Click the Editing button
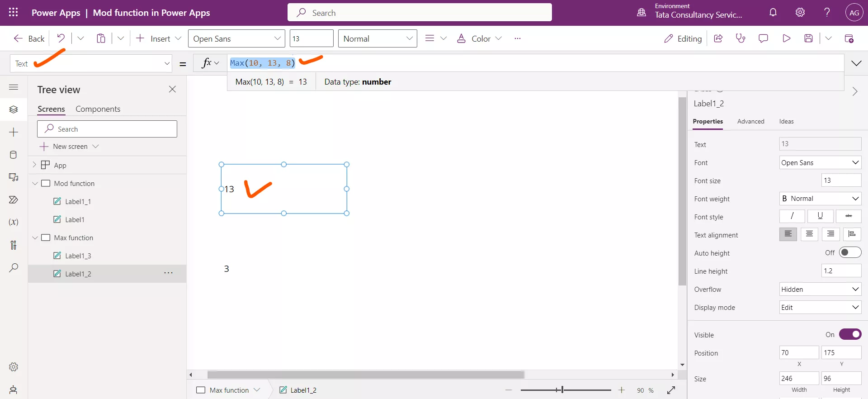This screenshot has height=399, width=868. pos(683,38)
